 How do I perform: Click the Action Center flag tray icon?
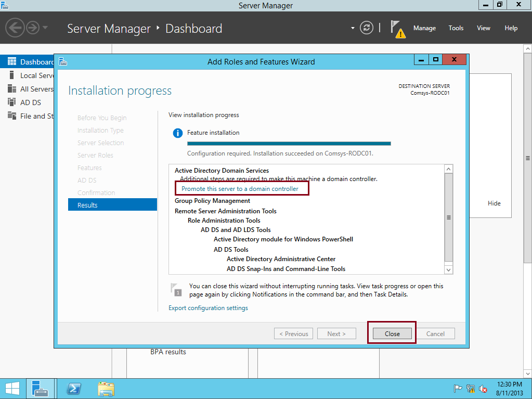(x=457, y=389)
